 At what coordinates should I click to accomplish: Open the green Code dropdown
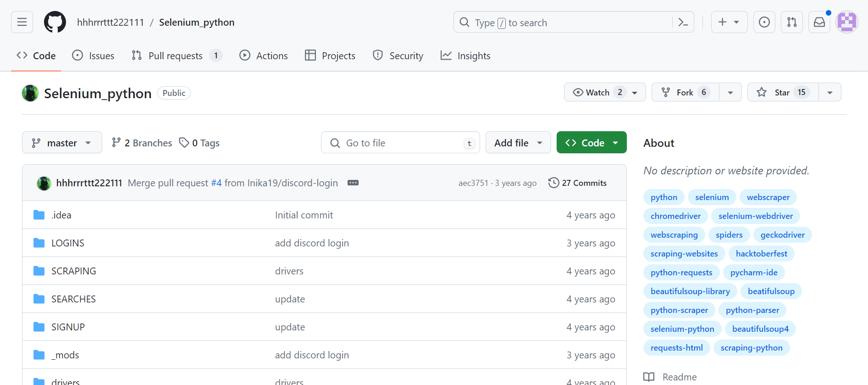coord(592,143)
